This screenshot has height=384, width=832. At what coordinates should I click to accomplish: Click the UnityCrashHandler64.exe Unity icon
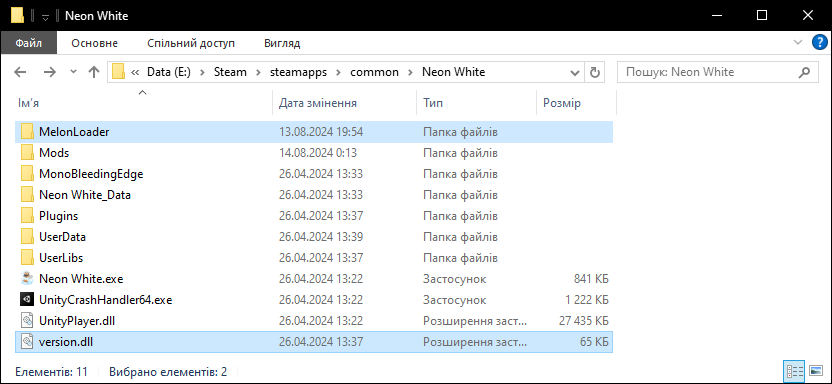tap(28, 300)
